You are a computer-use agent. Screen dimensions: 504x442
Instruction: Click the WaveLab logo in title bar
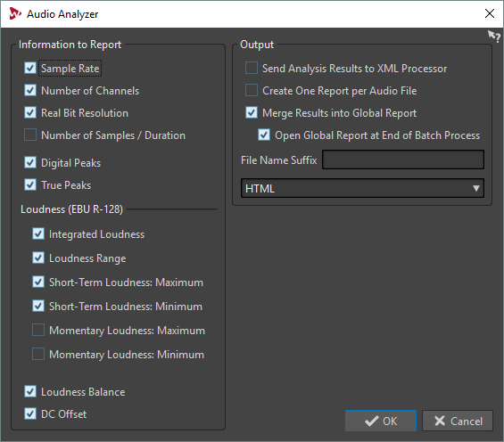15,13
